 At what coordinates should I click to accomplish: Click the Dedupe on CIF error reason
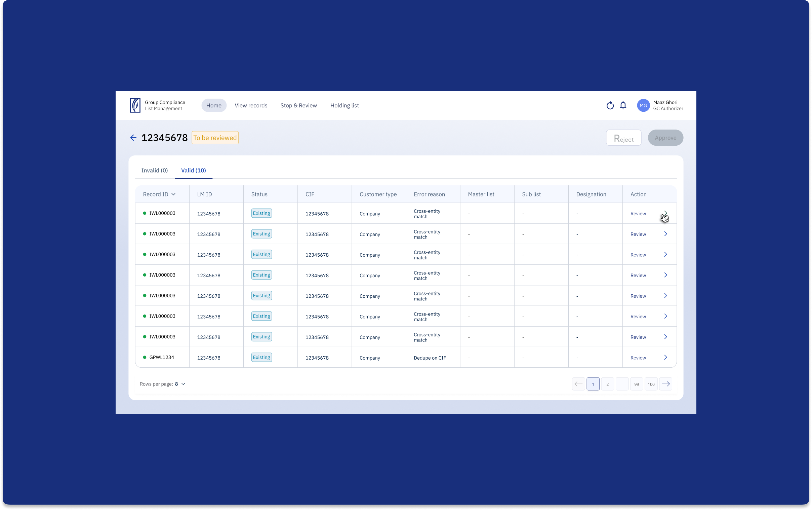tap(430, 358)
